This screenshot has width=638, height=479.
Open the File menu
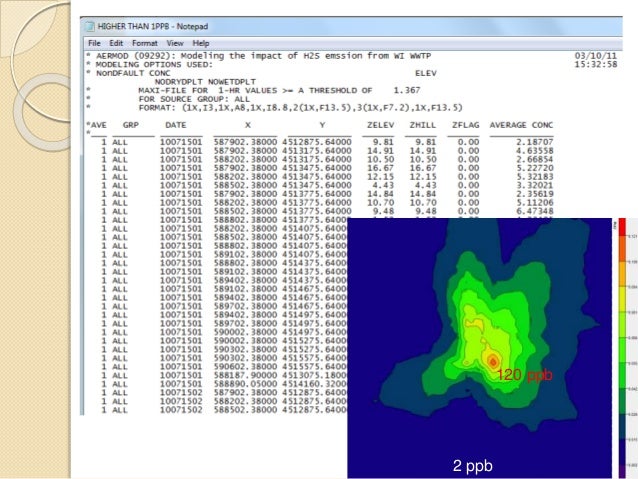[x=94, y=43]
